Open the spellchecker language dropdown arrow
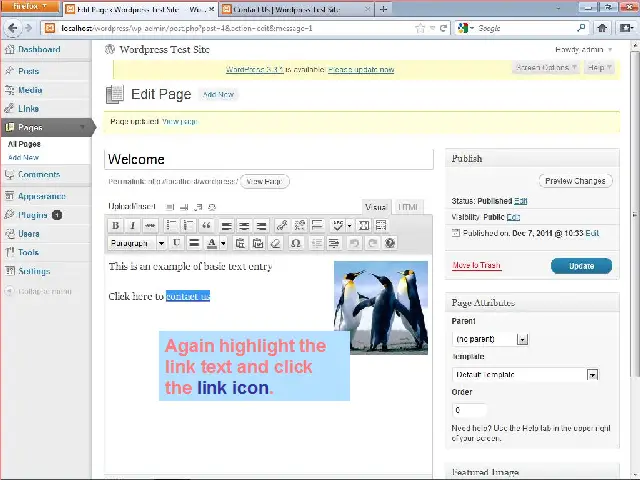 (x=349, y=225)
